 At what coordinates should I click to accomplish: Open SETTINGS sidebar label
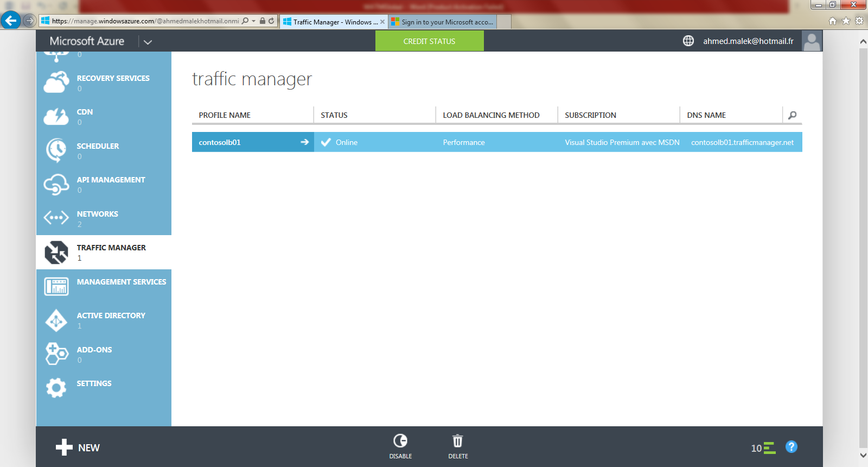pyautogui.click(x=94, y=383)
